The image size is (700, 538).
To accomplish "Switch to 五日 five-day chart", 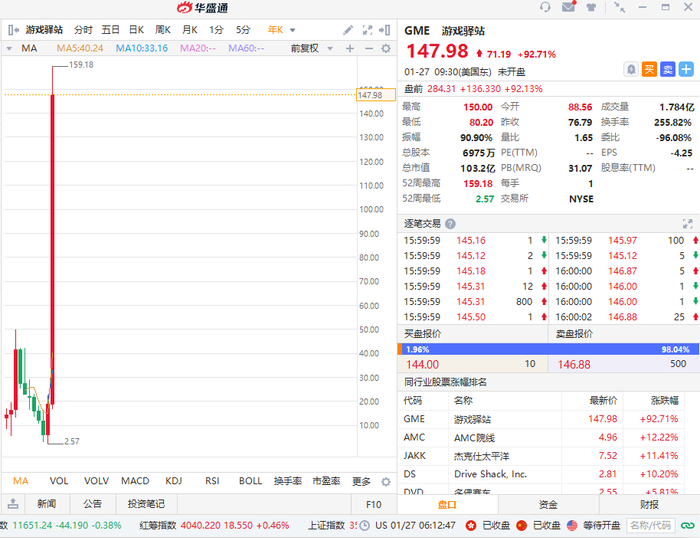I will 110,30.
